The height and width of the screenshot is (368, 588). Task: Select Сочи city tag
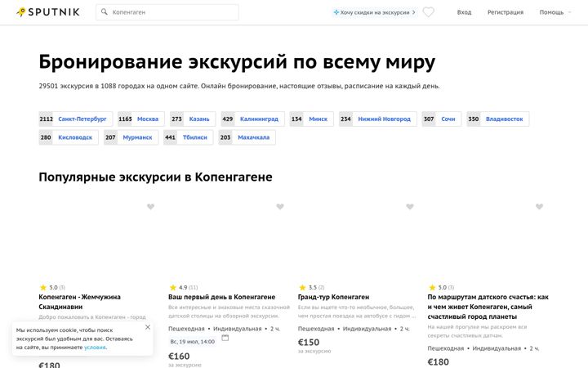tap(442, 119)
